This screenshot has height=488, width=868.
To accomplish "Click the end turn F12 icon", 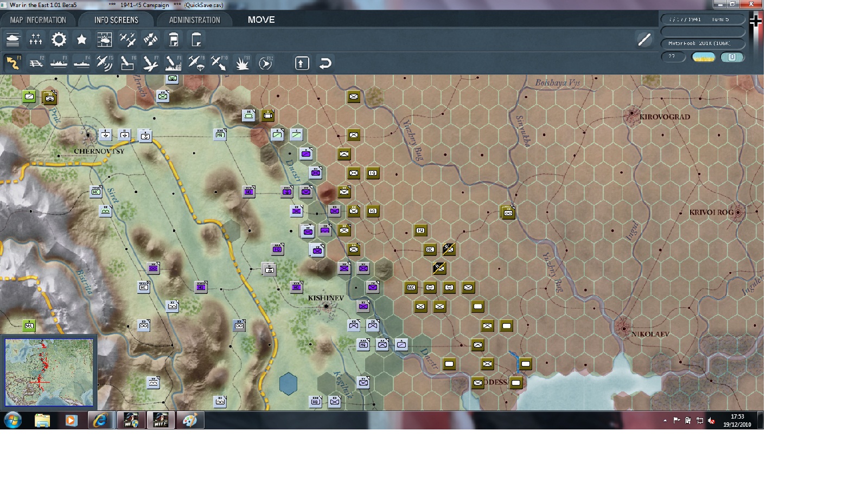I will [265, 63].
